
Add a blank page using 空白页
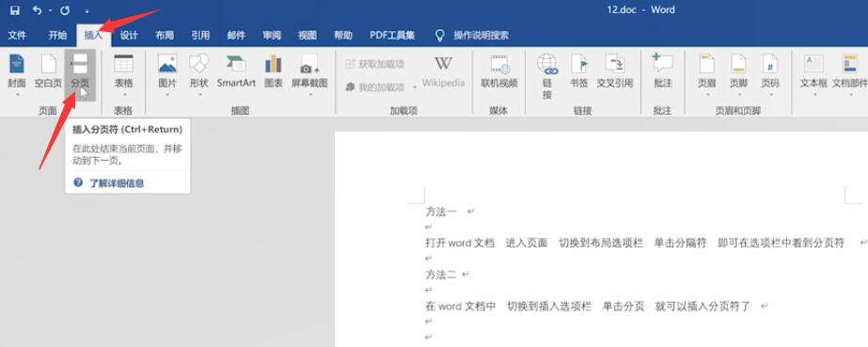coord(48,71)
